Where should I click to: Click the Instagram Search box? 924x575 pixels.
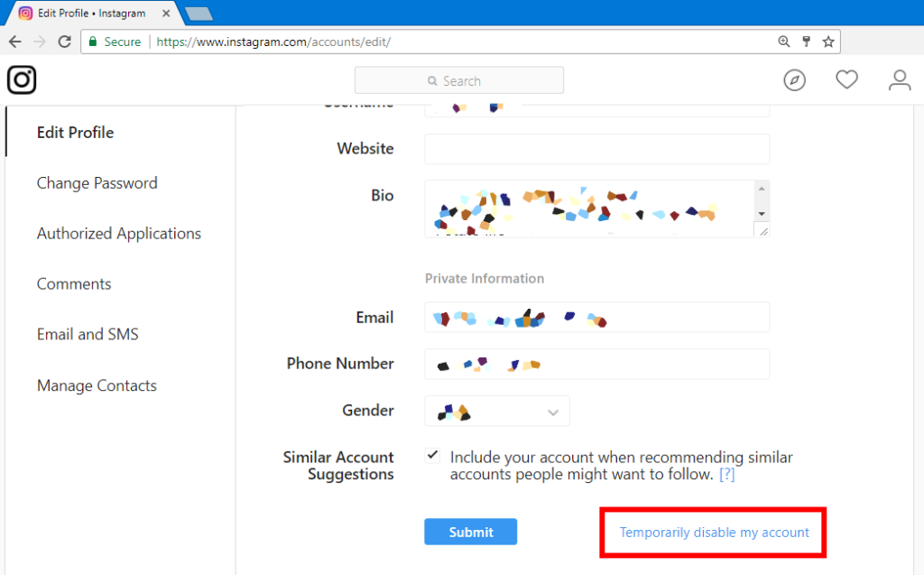(459, 80)
